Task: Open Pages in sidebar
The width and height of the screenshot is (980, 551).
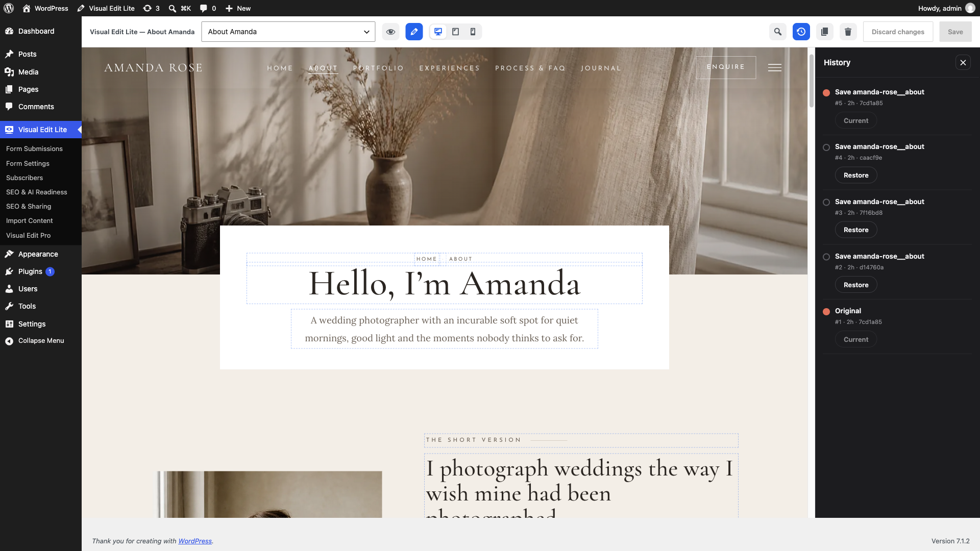Action: tap(41, 89)
